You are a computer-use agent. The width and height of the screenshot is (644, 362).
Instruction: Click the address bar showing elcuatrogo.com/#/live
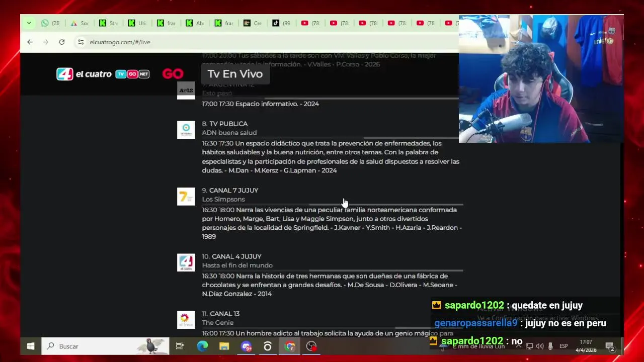(267, 42)
